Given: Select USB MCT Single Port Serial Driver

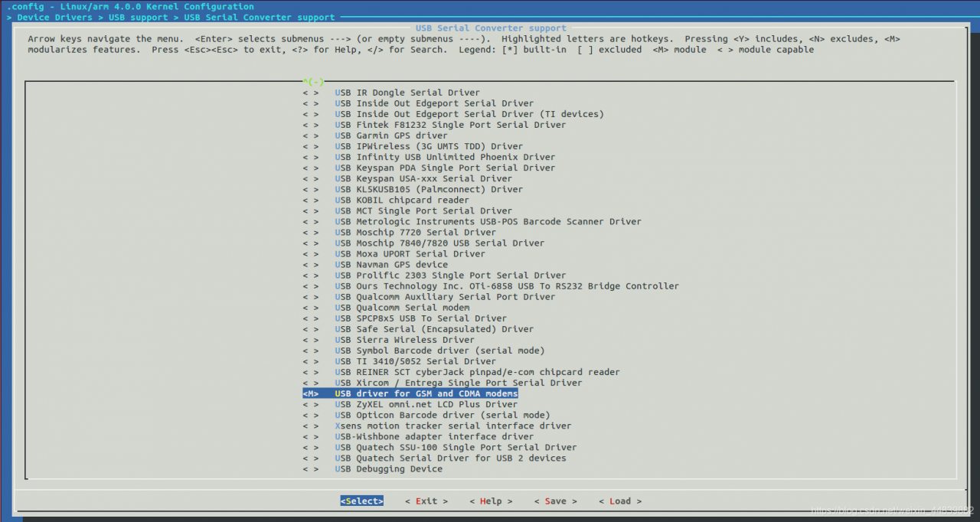Looking at the screenshot, I should 423,211.
